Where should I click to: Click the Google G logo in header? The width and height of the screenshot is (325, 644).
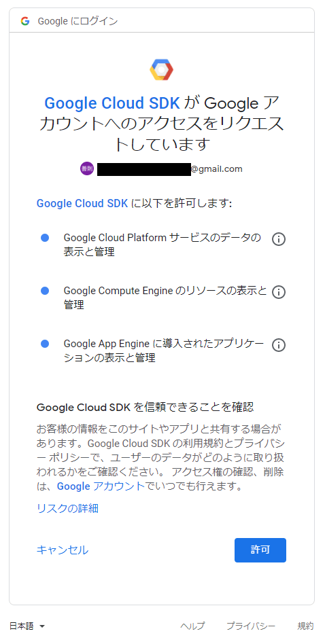(x=25, y=21)
